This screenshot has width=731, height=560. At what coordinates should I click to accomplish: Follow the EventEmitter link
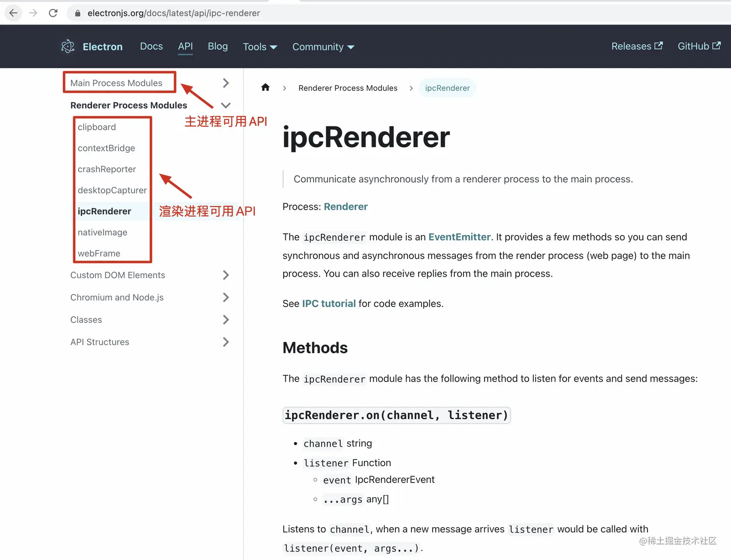(x=459, y=237)
